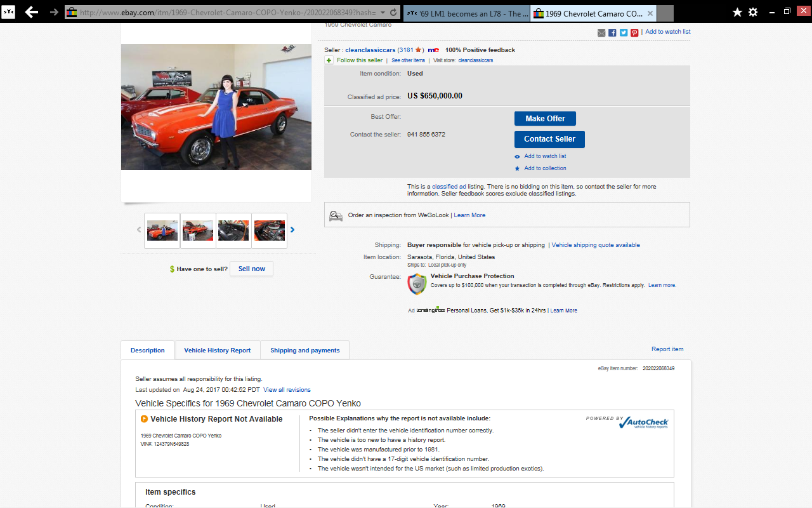812x508 pixels.
Task: Select the third thumbnail showing interior
Action: (233, 231)
